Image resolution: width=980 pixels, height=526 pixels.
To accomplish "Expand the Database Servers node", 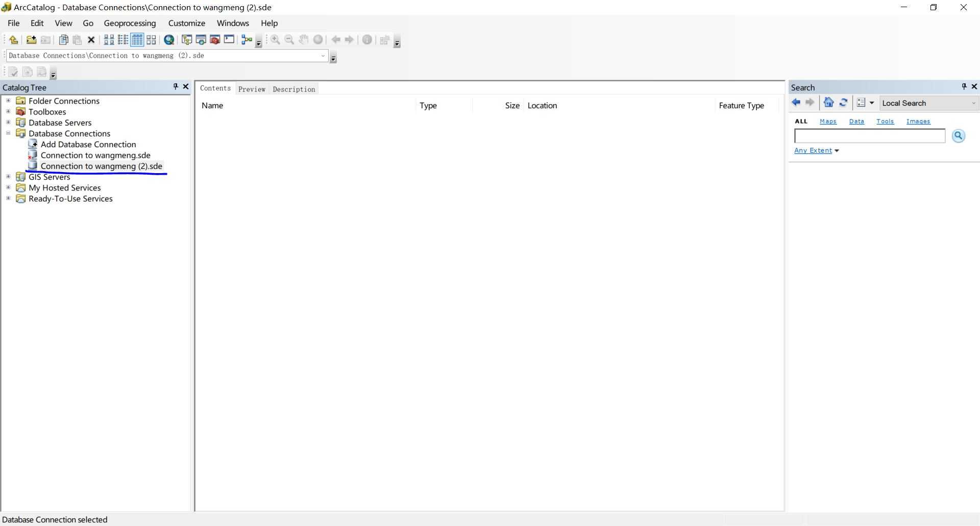I will click(8, 122).
